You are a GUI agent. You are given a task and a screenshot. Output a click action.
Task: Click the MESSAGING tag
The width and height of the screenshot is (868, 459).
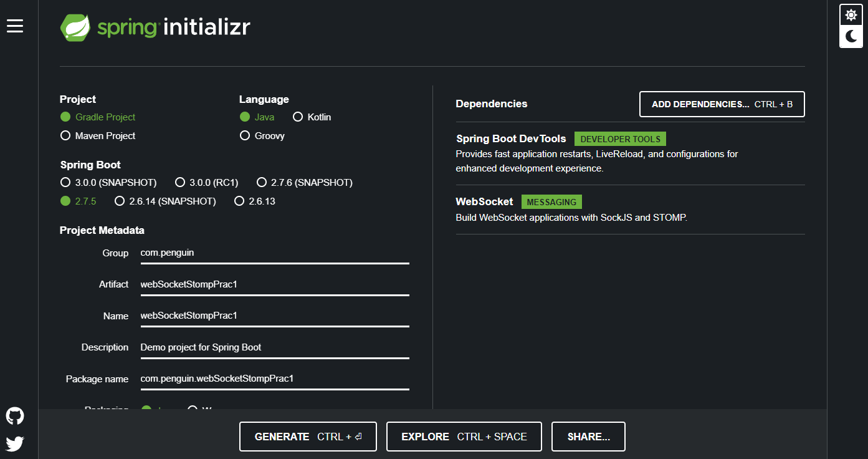[x=551, y=202]
